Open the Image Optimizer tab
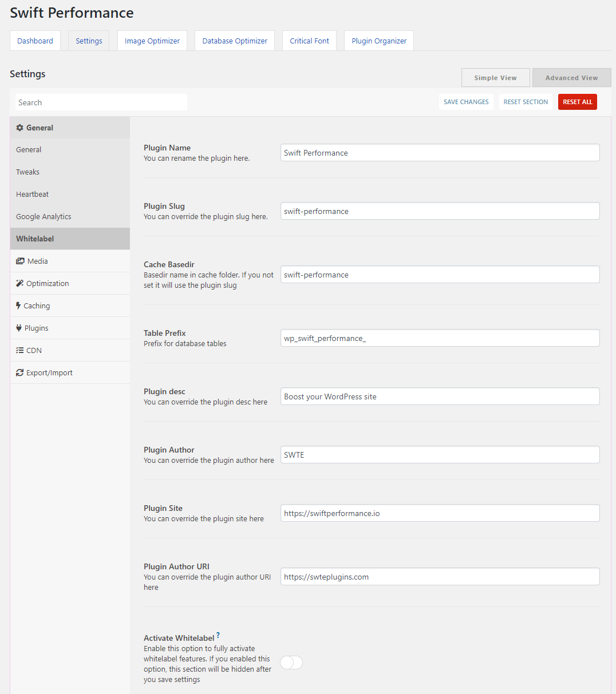The image size is (616, 694). point(152,41)
